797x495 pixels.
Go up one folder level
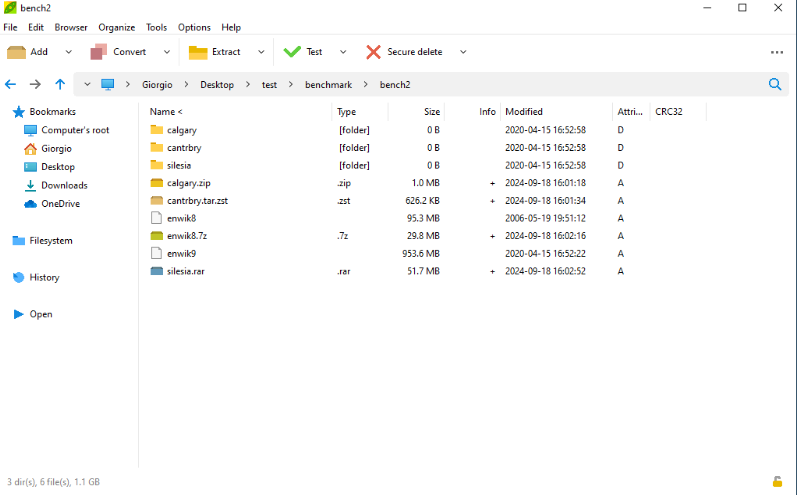pos(60,84)
